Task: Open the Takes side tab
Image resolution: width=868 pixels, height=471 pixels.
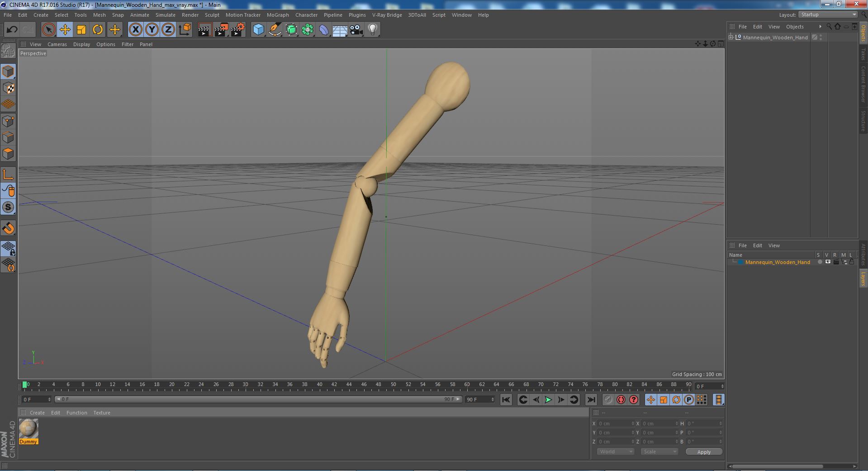Action: [863, 54]
